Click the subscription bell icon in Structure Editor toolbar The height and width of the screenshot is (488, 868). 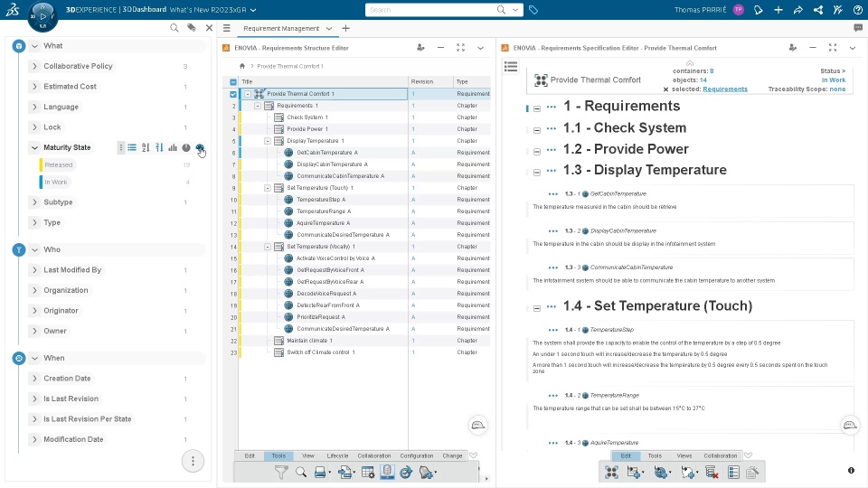click(x=426, y=472)
